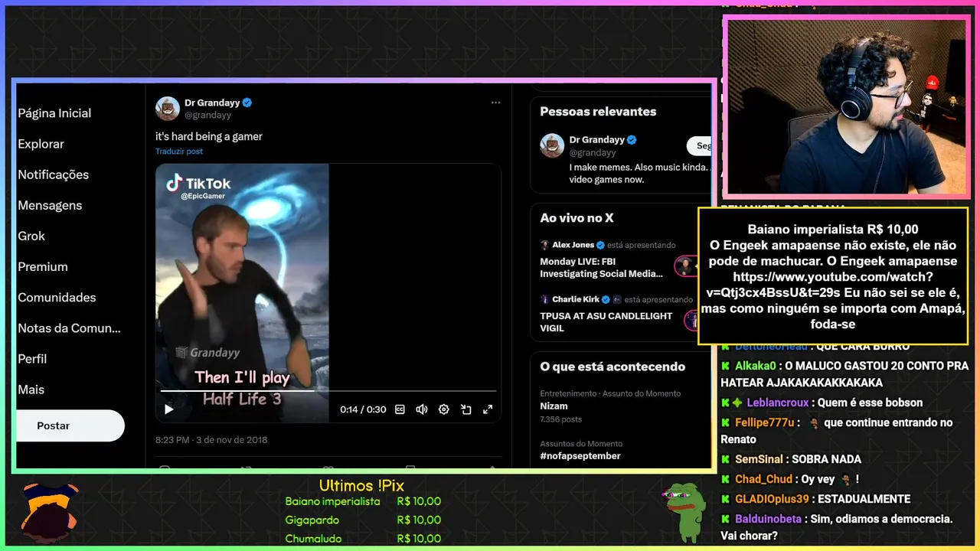Play the Dr Grandayy video

(169, 409)
